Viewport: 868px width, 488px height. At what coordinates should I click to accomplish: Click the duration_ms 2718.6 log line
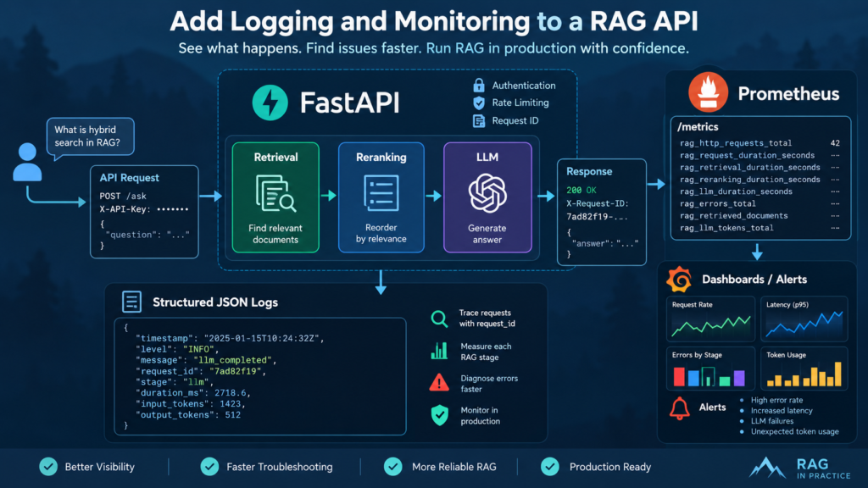click(193, 393)
